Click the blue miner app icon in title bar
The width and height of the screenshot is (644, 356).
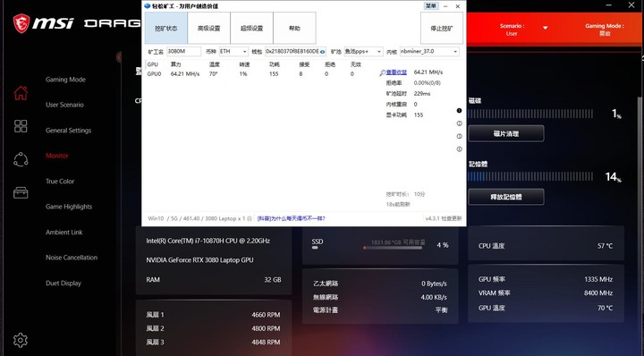point(148,5)
